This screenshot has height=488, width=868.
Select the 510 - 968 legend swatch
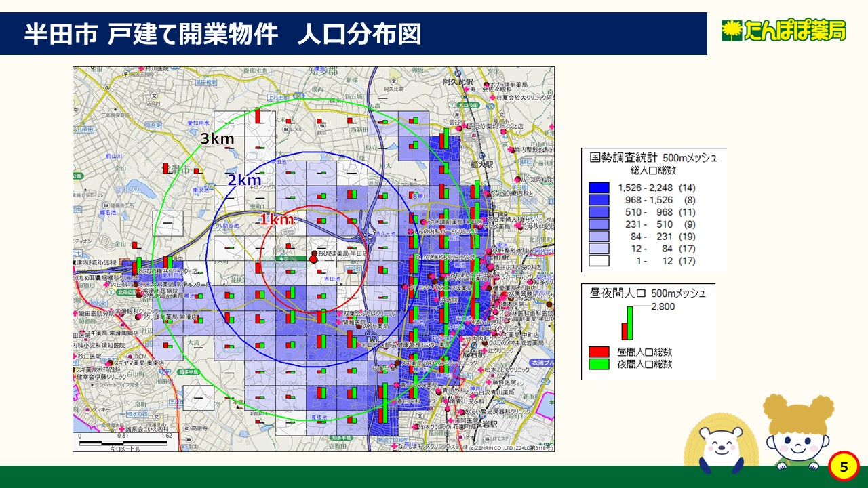[599, 212]
